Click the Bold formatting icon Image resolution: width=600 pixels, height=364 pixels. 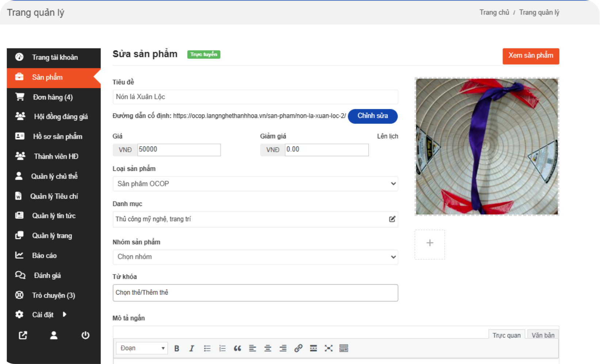point(177,348)
